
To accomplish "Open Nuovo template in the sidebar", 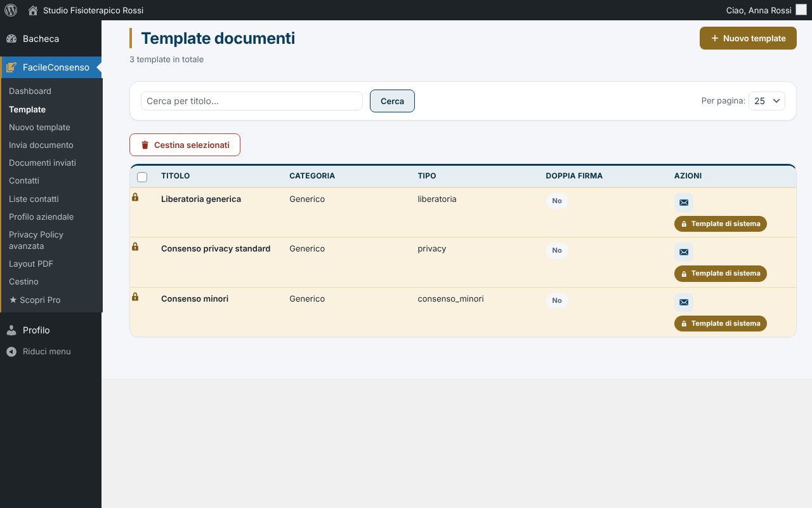I will 39,127.
